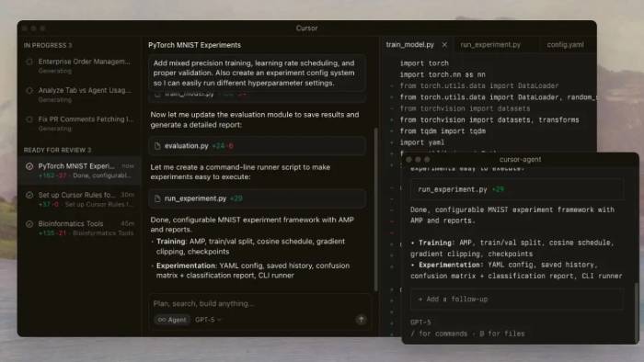
Task: Open the run_experiment.py changed file card in chat
Action: pos(257,198)
